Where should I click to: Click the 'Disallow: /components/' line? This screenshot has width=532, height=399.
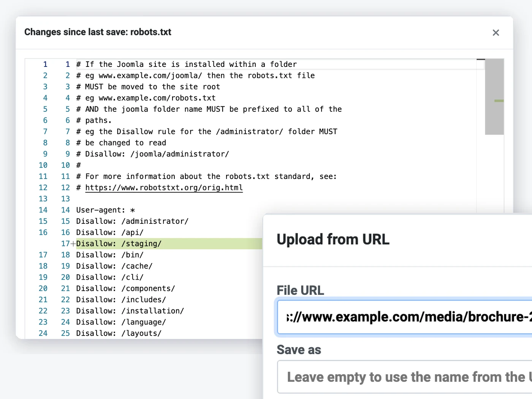pyautogui.click(x=126, y=288)
